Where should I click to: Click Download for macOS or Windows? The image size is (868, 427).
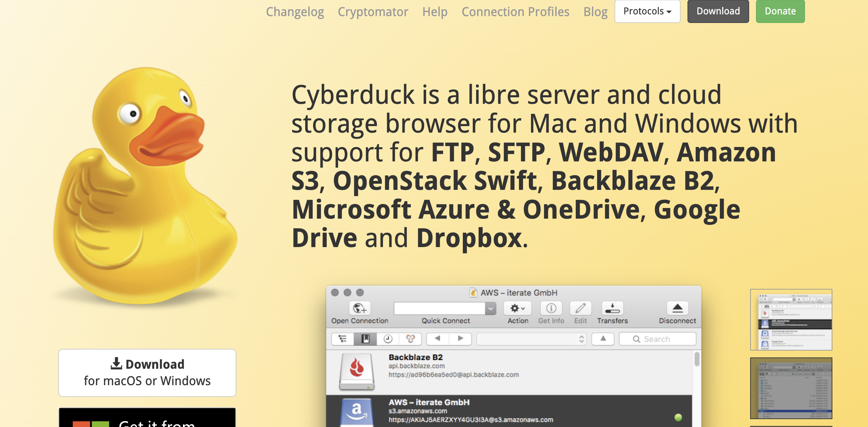[x=147, y=372]
